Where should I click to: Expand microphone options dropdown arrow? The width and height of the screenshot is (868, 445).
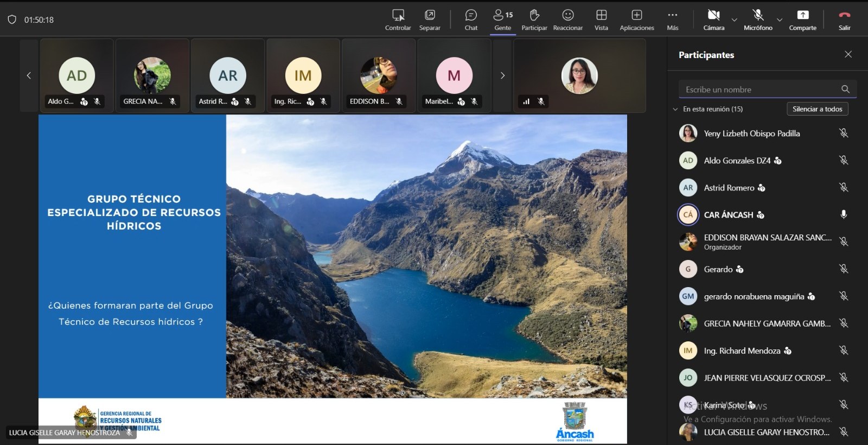pyautogui.click(x=780, y=20)
